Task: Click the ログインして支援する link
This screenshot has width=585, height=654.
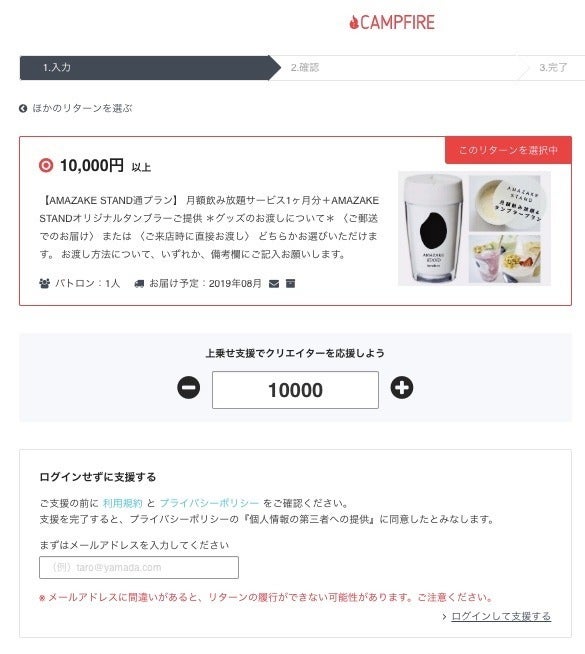Action: pyautogui.click(x=501, y=616)
